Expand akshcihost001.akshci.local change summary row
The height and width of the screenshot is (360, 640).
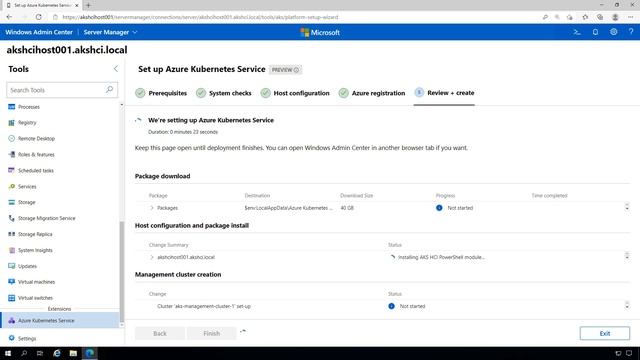(152, 257)
